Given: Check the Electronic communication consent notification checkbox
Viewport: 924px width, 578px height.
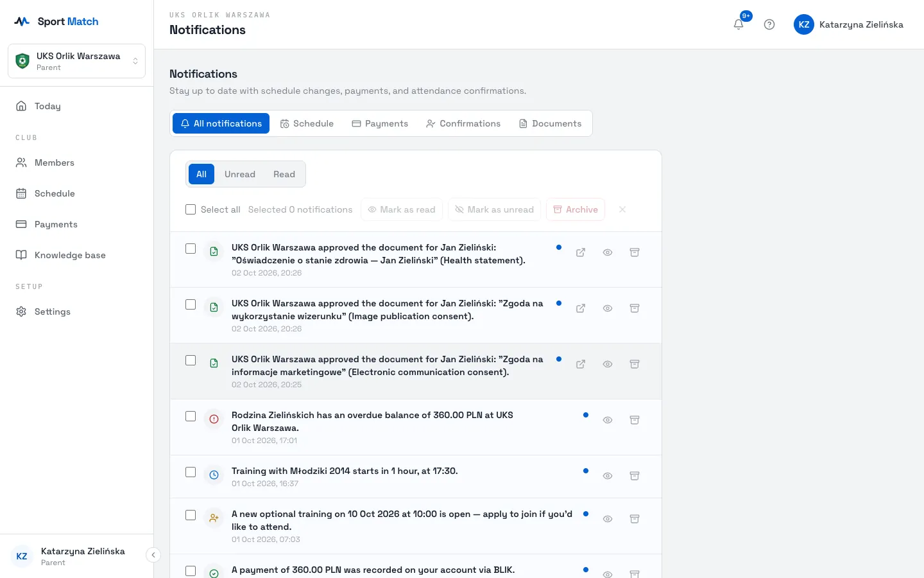Looking at the screenshot, I should coord(191,360).
